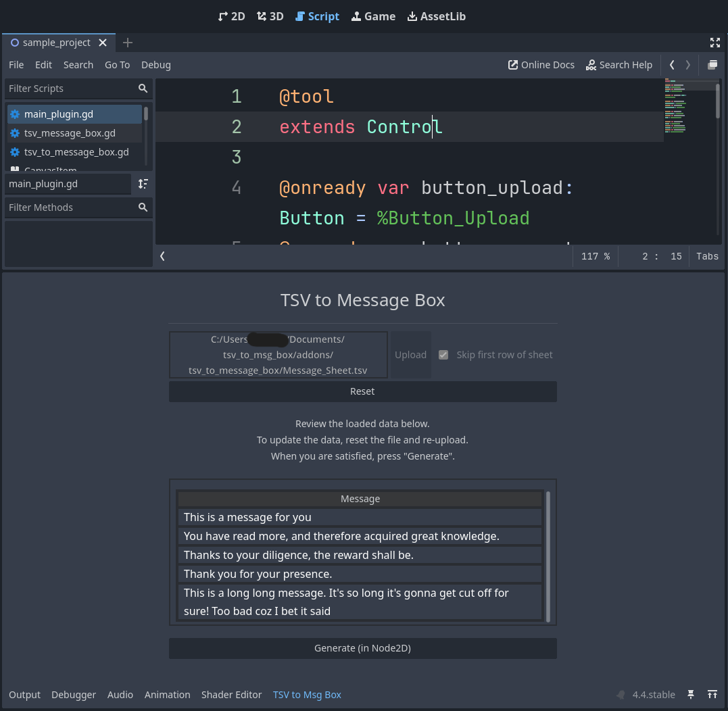Toggle Skip first row of sheet checkbox

click(x=443, y=355)
